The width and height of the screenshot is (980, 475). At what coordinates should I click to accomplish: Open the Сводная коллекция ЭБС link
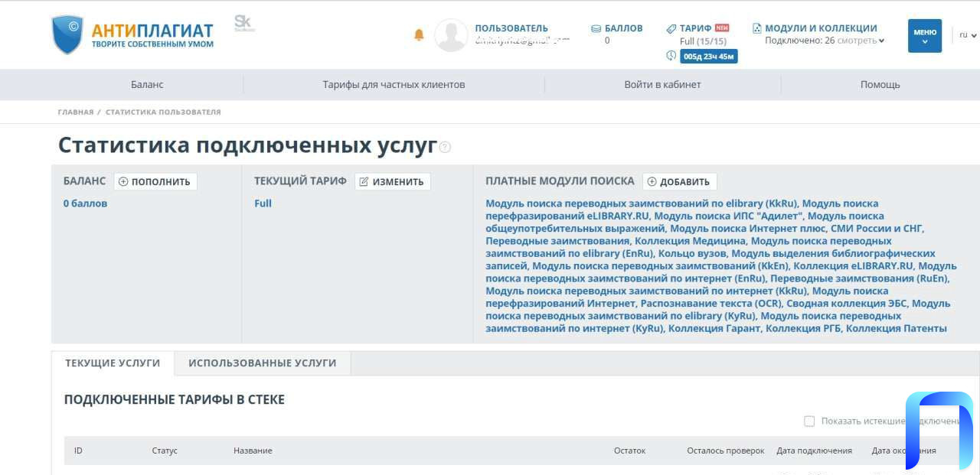847,304
